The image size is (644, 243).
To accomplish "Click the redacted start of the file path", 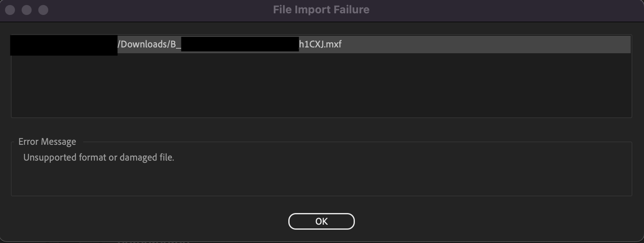I will pyautogui.click(x=62, y=44).
